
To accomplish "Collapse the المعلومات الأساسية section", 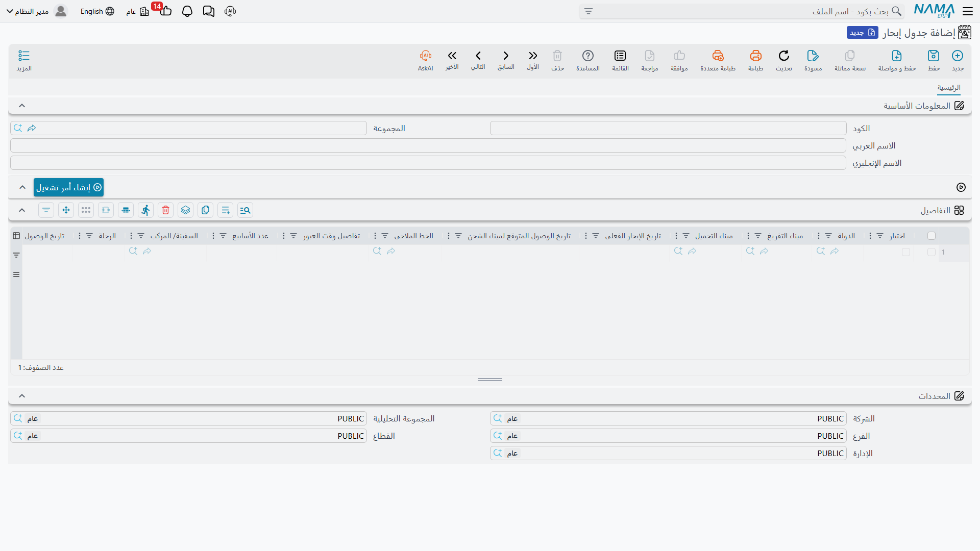I will coord(22,106).
